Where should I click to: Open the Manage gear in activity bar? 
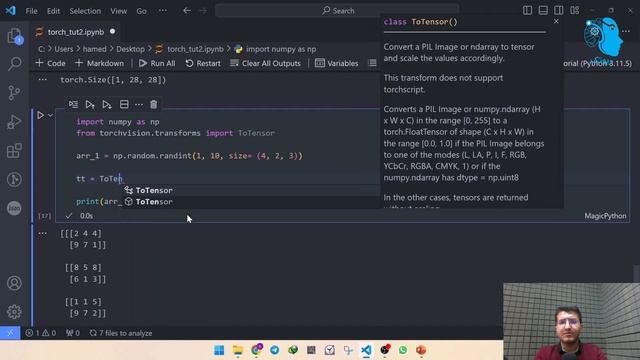click(x=14, y=311)
